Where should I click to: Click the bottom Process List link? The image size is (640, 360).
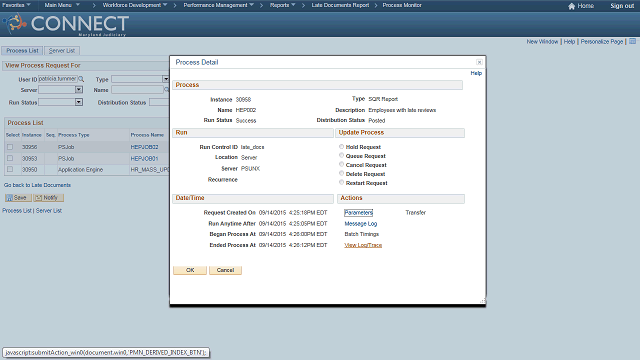tap(17, 211)
